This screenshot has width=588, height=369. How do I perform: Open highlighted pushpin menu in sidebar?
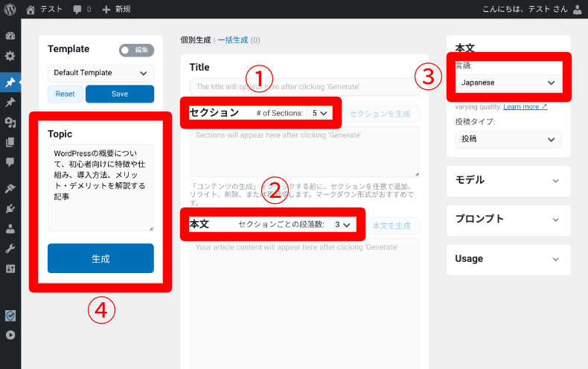[10, 82]
